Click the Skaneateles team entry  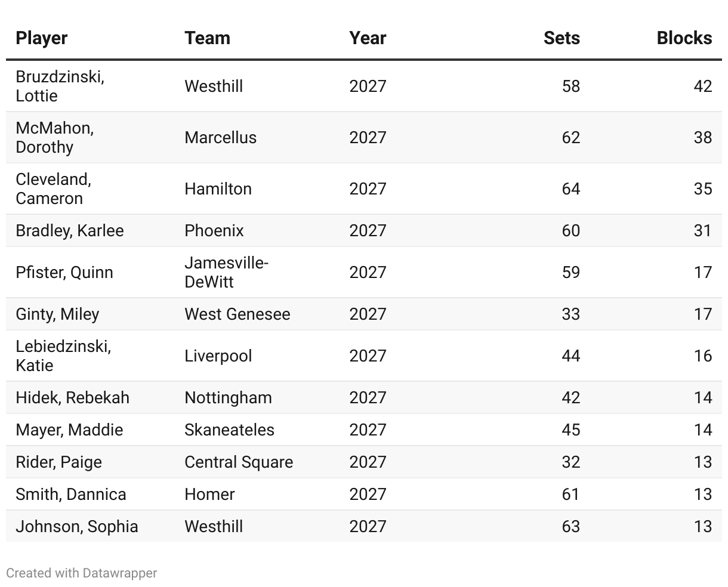(x=229, y=430)
